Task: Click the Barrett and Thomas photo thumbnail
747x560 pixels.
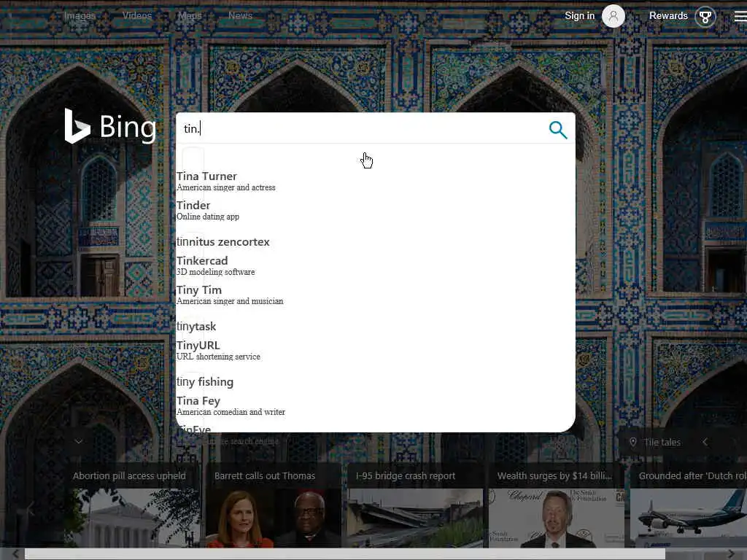Action: pos(274,518)
